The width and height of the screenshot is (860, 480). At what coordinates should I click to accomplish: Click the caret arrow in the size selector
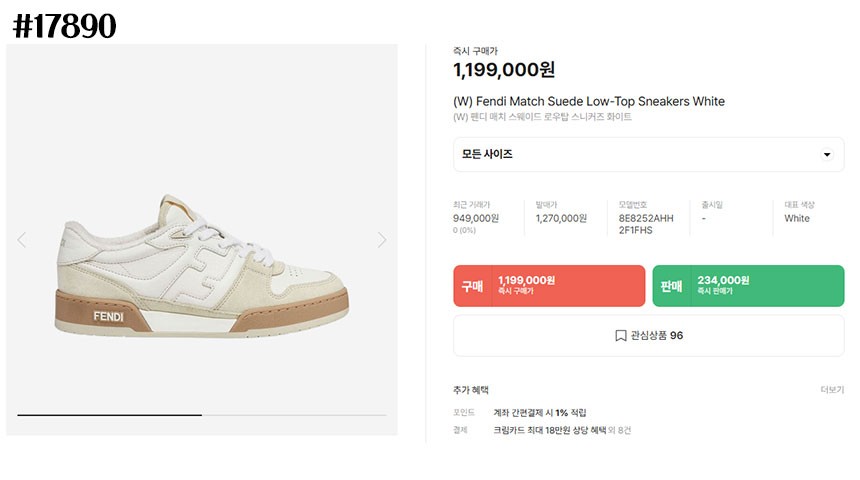[826, 155]
